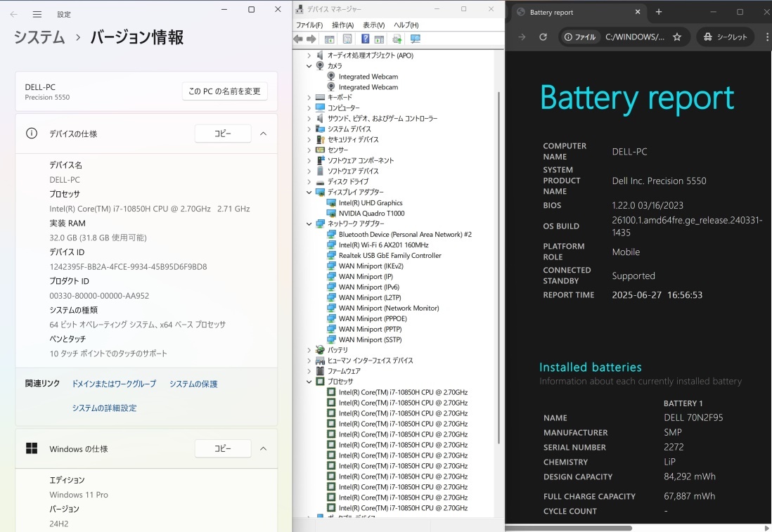The height and width of the screenshot is (532, 772).
Task: Expand the バッテリ category
Action: (x=309, y=350)
